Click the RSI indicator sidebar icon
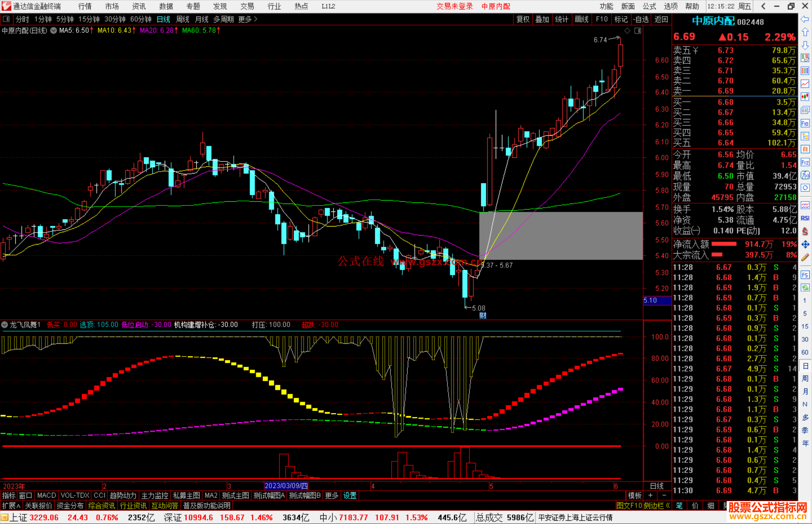 805,218
